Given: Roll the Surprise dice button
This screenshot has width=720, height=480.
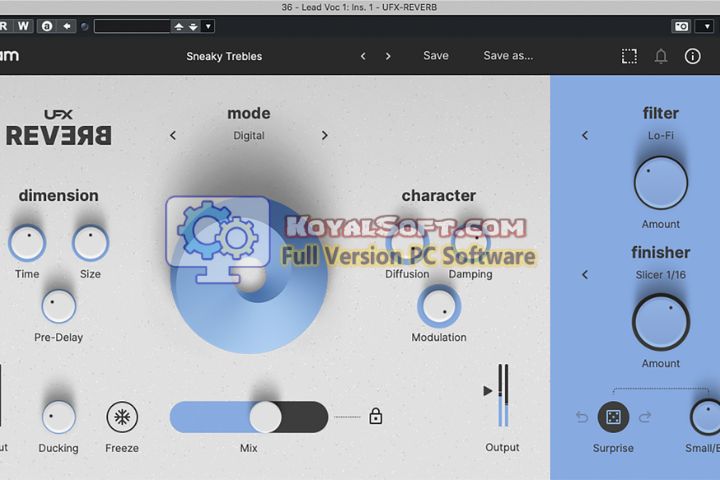Looking at the screenshot, I should 613,417.
